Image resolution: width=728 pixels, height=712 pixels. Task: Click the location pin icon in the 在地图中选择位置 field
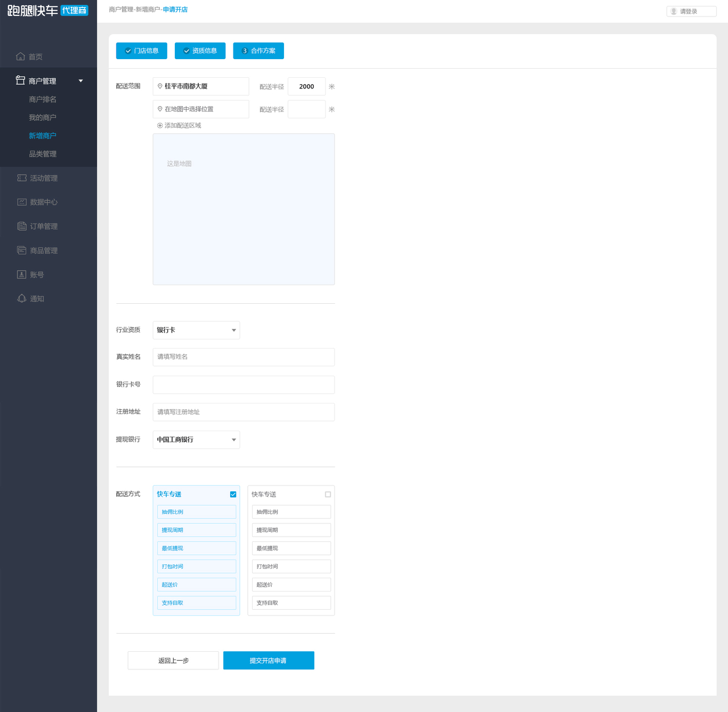[x=160, y=109]
